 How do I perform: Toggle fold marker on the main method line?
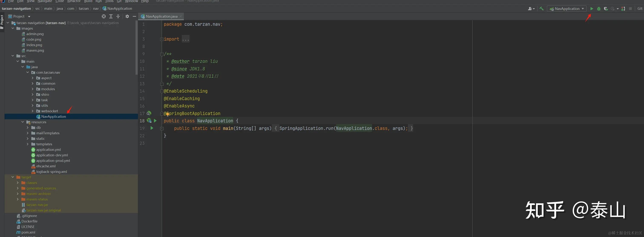(162, 128)
